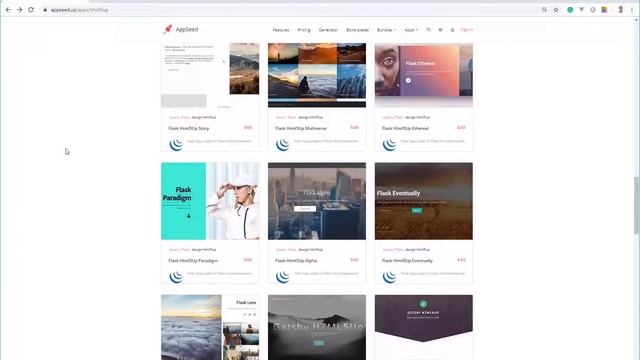640x360 pixels.
Task: Click the round arrow button in the Flask Ethereal preview
Action: [x=408, y=80]
